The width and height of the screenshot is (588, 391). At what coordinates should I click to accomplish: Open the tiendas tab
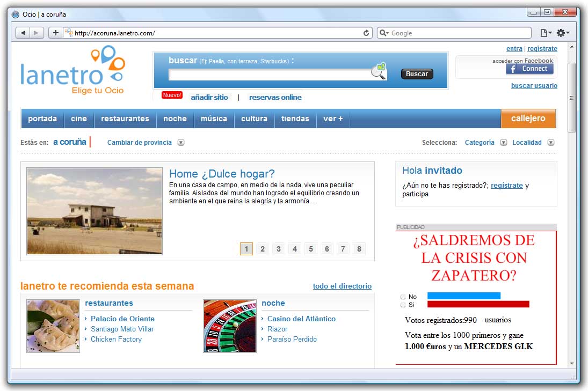295,119
